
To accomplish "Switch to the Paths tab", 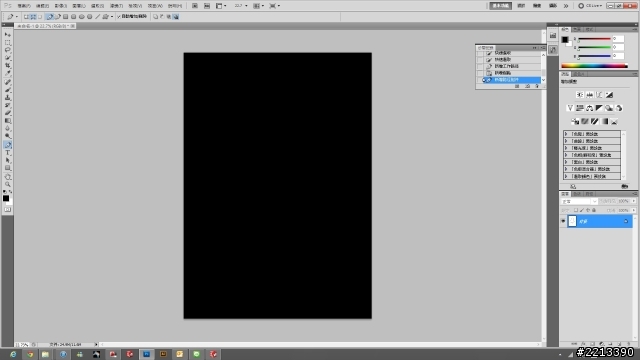I will 589,194.
